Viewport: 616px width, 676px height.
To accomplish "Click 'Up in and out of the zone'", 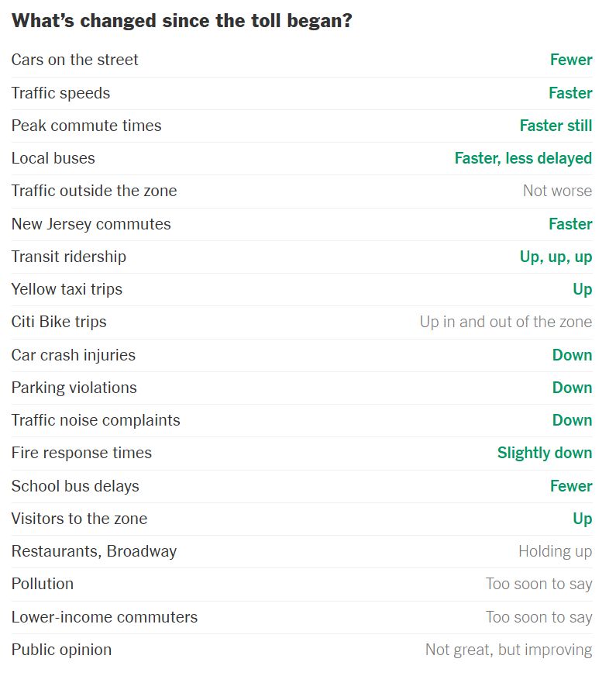I will (x=506, y=322).
